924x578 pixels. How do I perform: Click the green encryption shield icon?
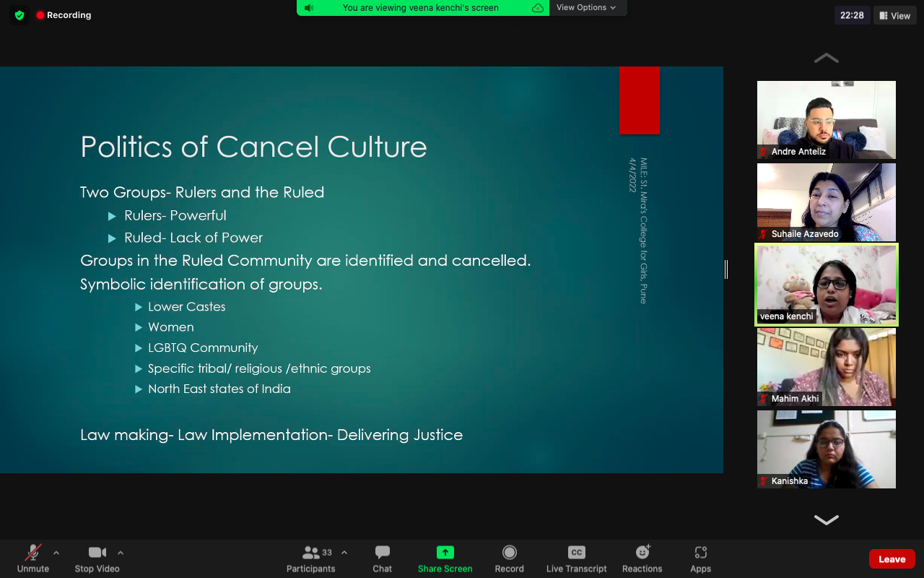point(19,15)
